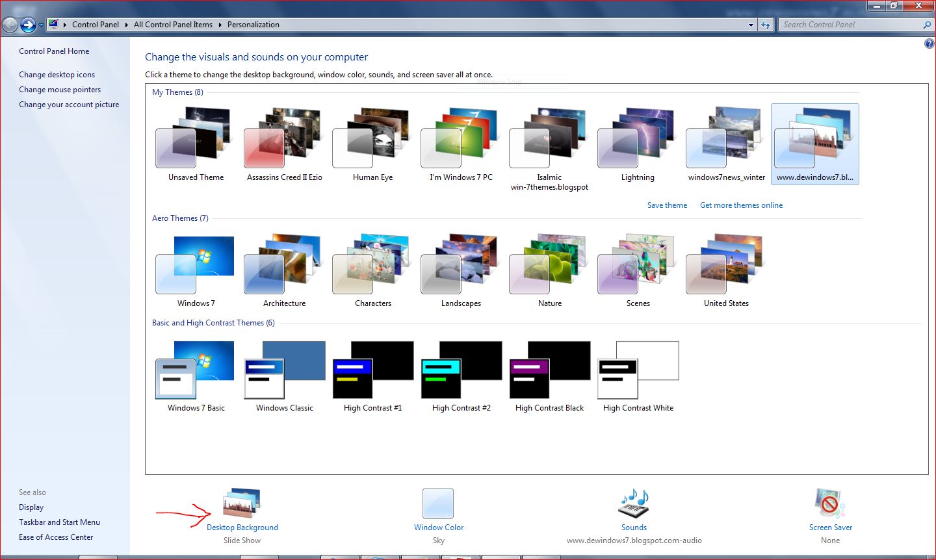936x560 pixels.
Task: Open the address bar history dropdown
Action: coord(751,25)
